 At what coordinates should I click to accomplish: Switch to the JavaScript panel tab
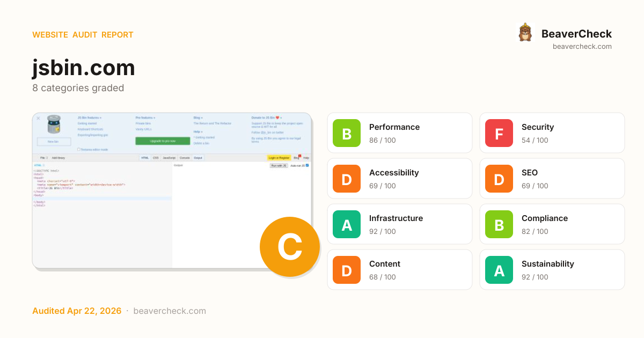pos(169,158)
